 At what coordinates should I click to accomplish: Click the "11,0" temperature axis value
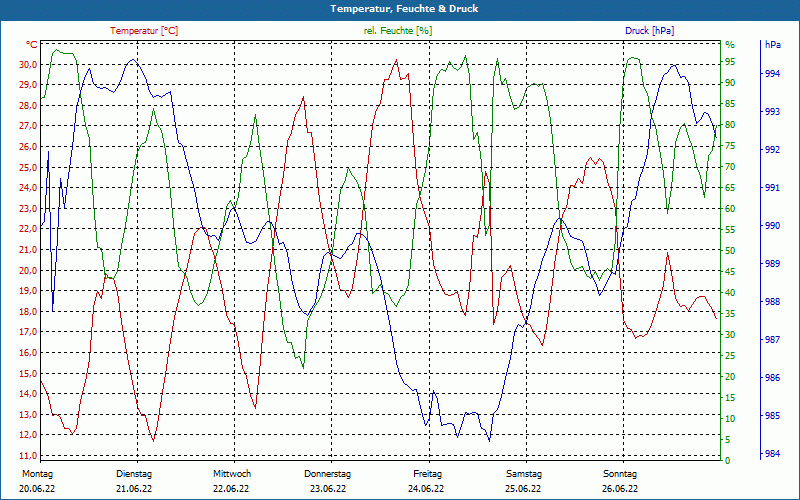28,455
